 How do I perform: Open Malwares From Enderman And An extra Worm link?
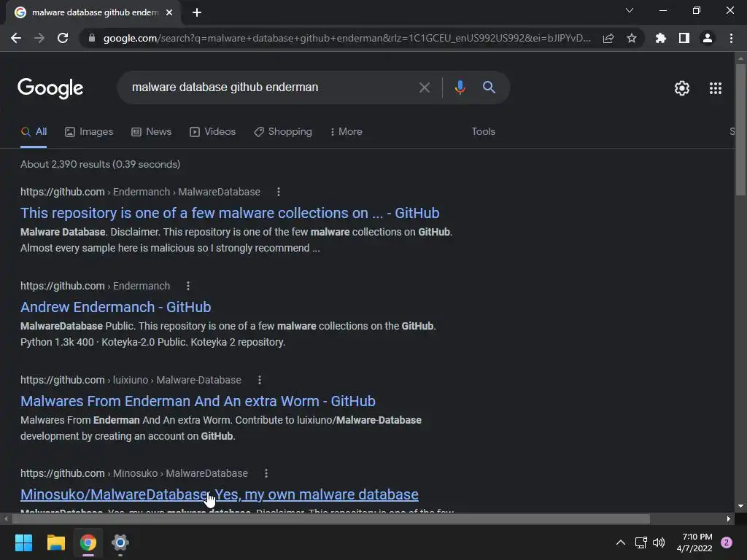pos(198,401)
